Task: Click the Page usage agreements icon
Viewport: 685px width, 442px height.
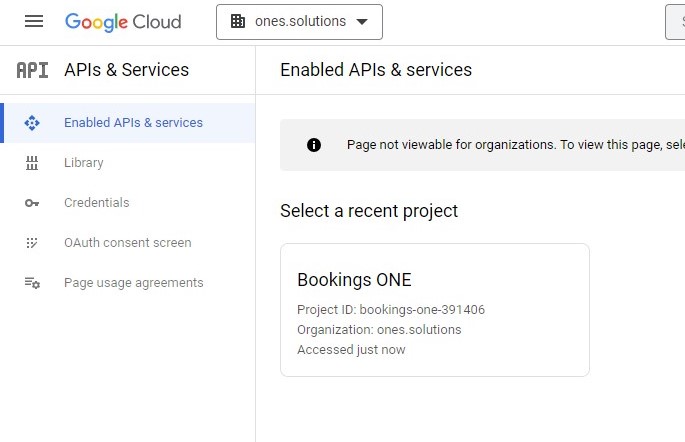Action: pyautogui.click(x=32, y=283)
